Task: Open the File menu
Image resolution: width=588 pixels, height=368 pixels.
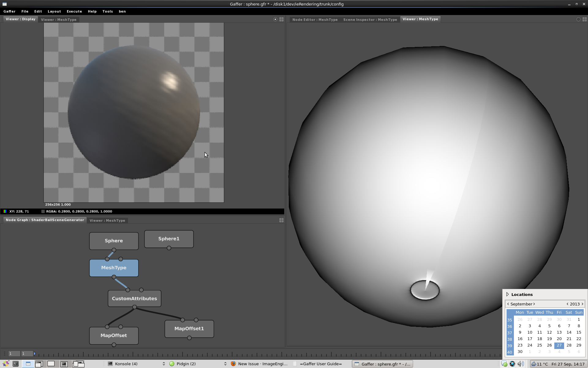Action: click(25, 11)
